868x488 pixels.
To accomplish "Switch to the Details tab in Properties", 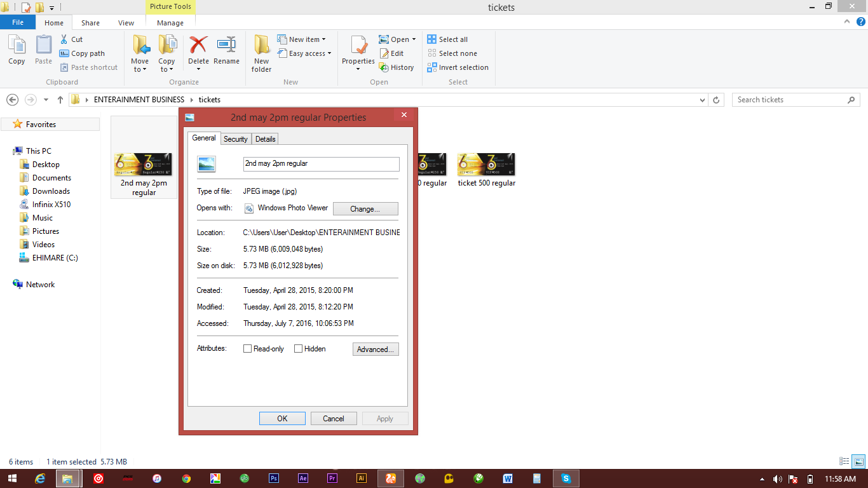I will [266, 139].
